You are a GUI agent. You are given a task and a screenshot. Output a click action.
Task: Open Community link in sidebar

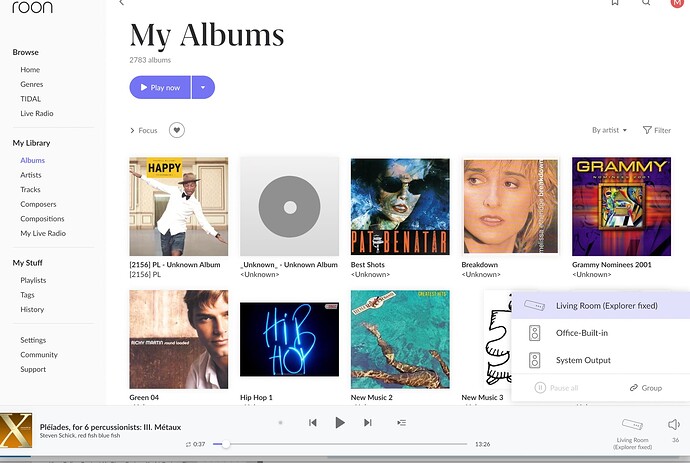pos(39,354)
